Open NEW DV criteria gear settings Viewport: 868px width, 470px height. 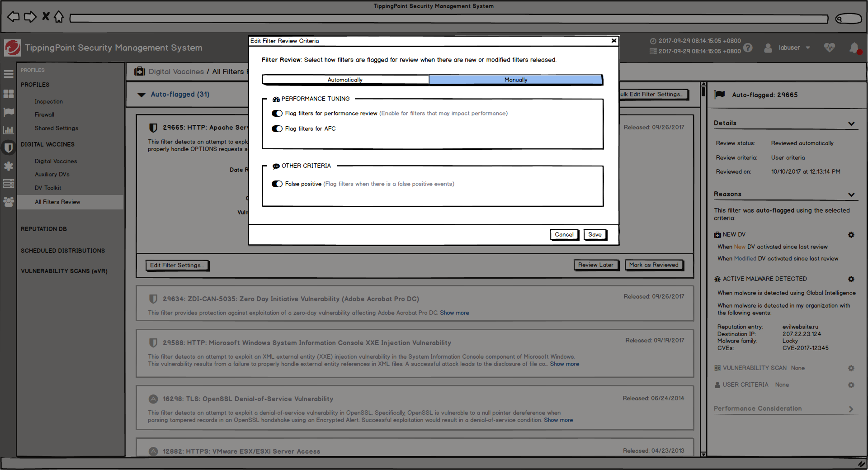click(x=851, y=235)
